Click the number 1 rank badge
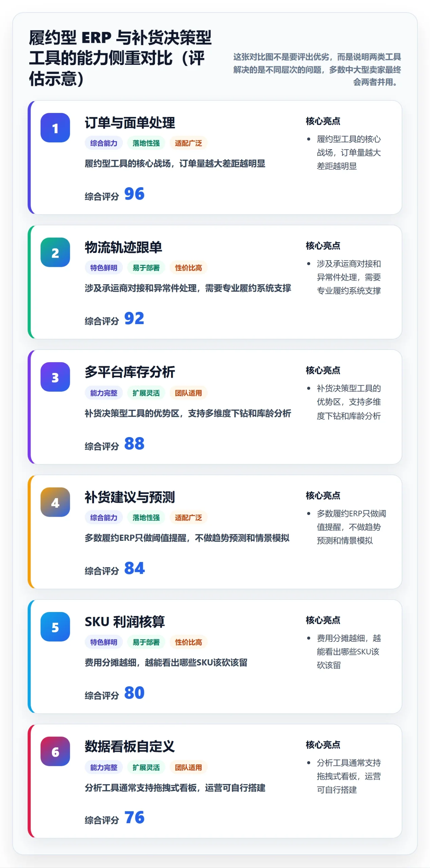Image resolution: width=430 pixels, height=868 pixels. [55, 127]
